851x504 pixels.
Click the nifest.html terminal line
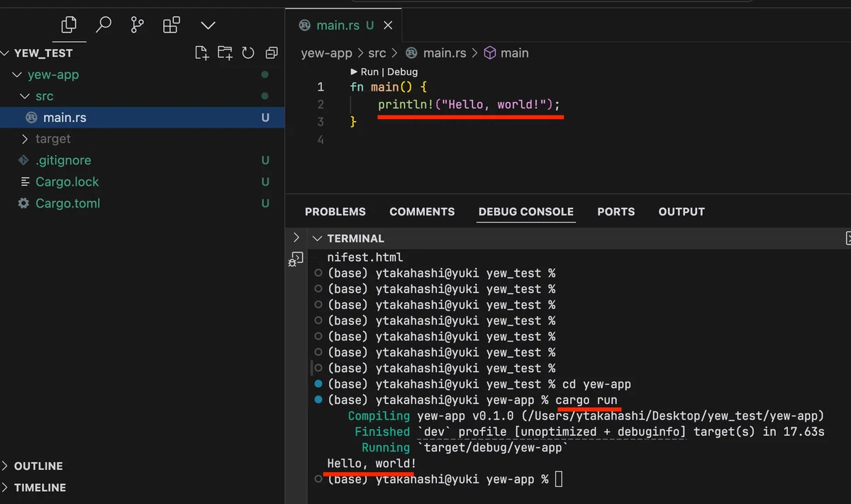tap(365, 257)
